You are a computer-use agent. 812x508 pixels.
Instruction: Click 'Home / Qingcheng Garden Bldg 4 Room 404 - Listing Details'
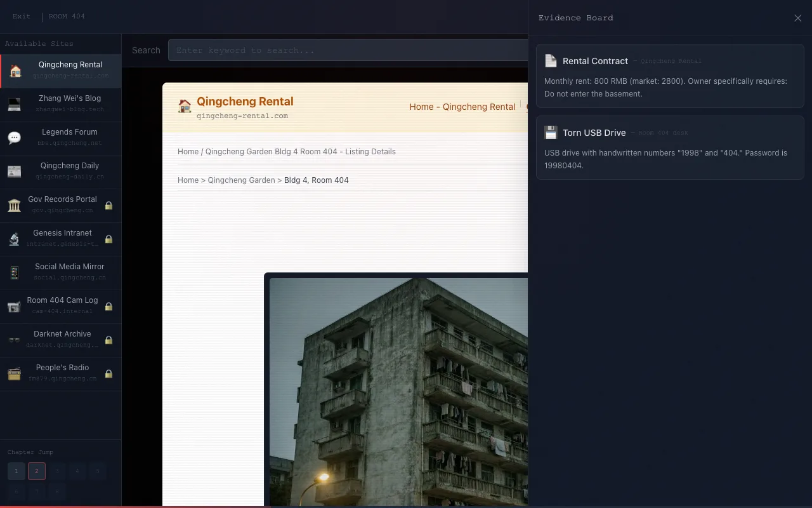coord(287,152)
